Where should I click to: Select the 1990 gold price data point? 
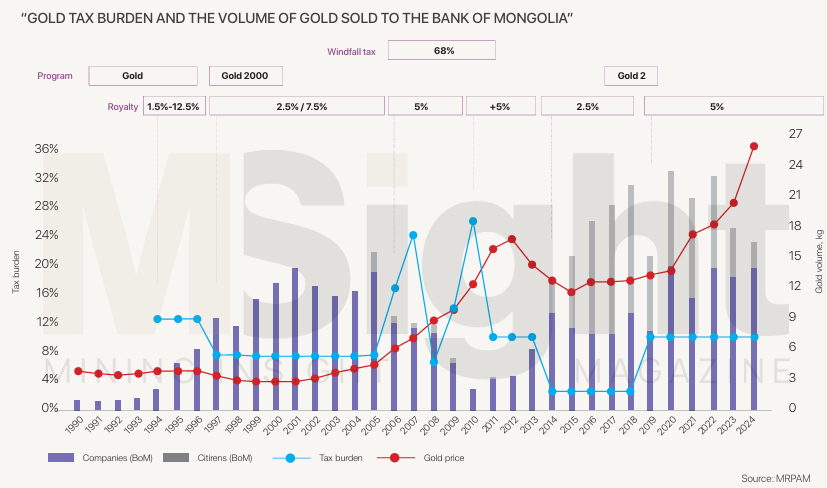tap(78, 371)
